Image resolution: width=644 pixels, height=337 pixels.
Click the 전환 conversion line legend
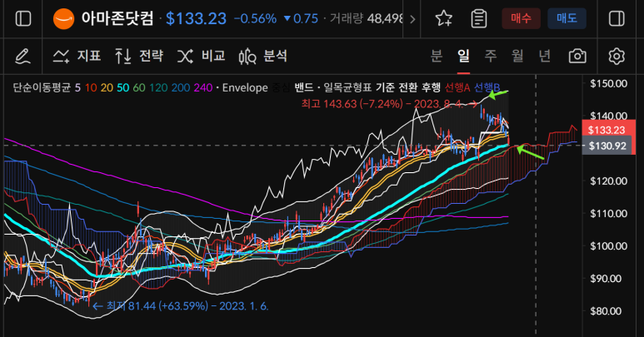pyautogui.click(x=408, y=87)
